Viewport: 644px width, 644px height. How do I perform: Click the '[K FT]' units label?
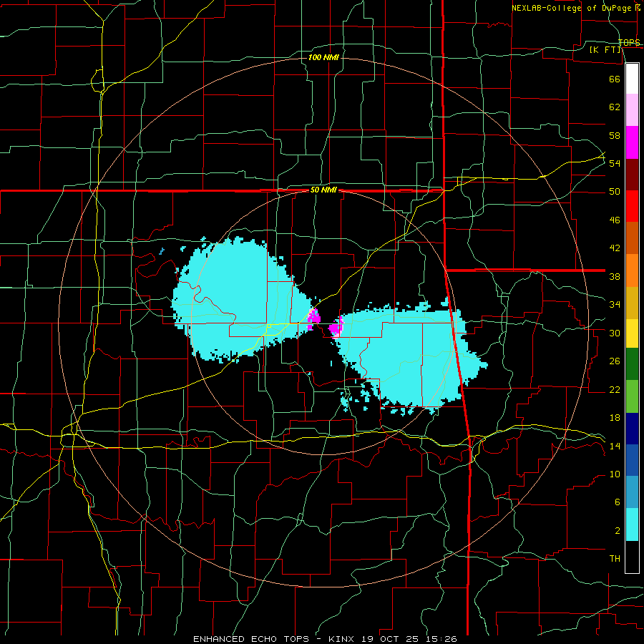tap(605, 49)
